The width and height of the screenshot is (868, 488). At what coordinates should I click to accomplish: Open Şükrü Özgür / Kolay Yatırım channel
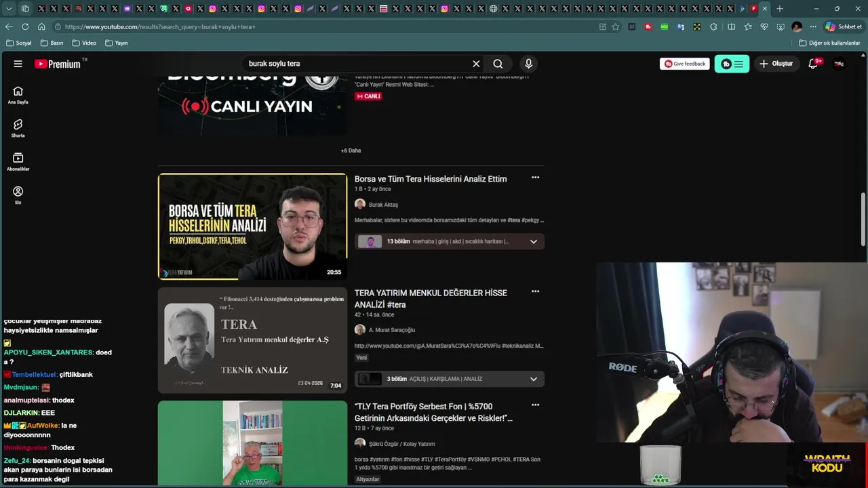click(401, 444)
